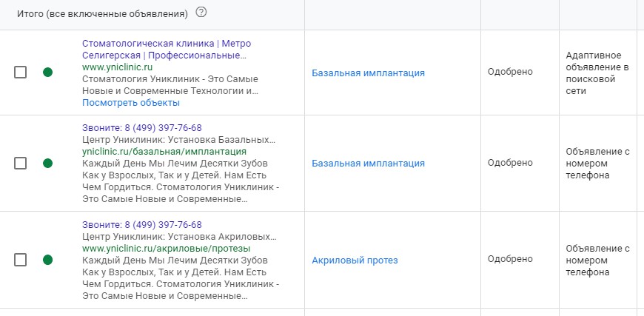Open Базальная имплантация ad group in first row

(368, 73)
